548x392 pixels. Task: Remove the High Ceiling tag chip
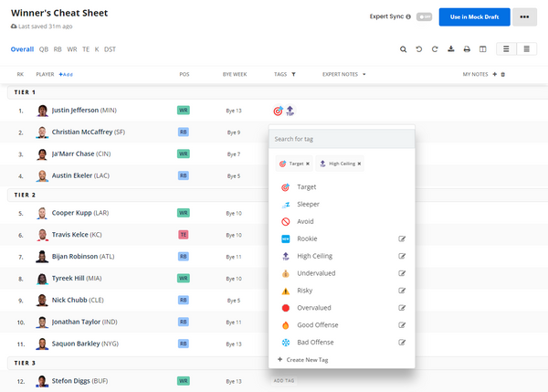tap(360, 164)
